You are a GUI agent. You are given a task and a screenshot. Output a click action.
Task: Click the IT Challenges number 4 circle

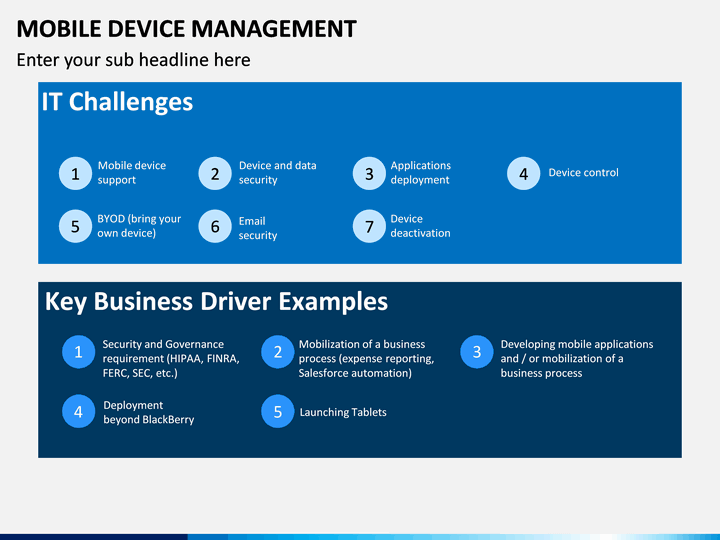pyautogui.click(x=523, y=174)
